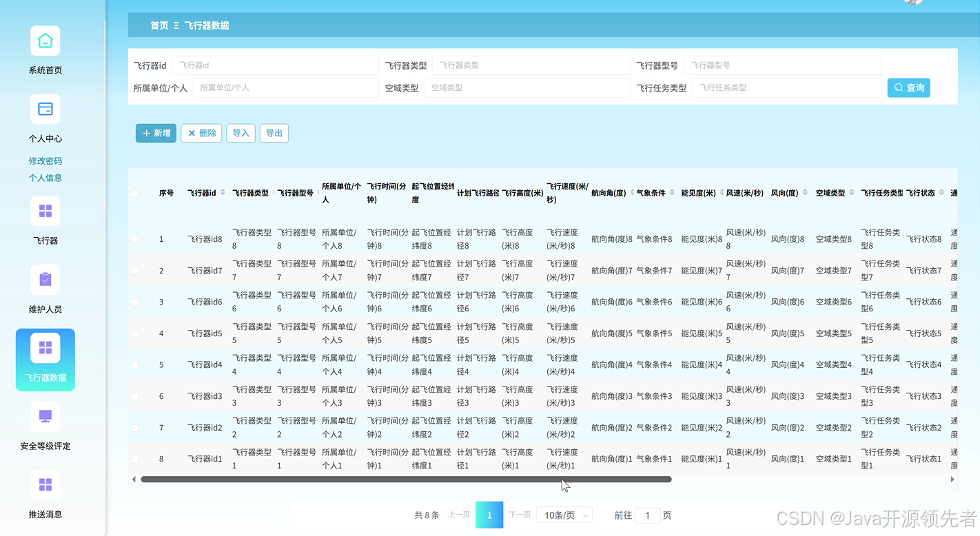Click the 新增 add button

point(156,133)
